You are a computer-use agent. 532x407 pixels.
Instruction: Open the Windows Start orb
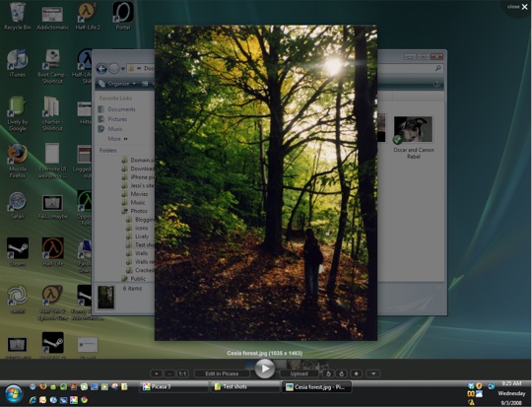pos(14,394)
